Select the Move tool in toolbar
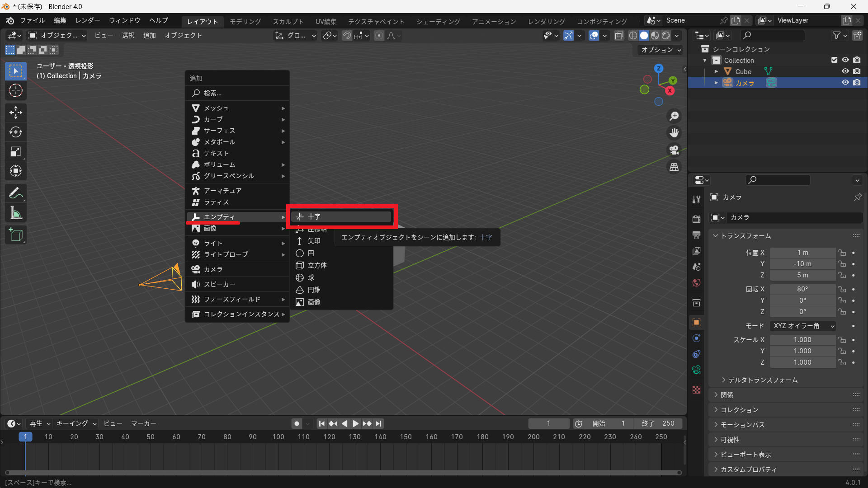This screenshot has width=868, height=488. pos(16,112)
